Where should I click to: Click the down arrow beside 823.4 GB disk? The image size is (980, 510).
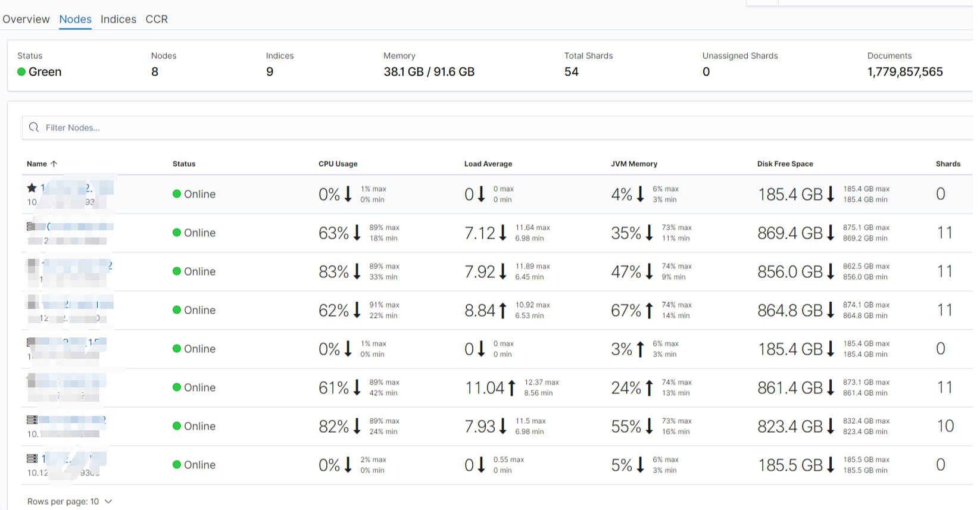pos(830,426)
